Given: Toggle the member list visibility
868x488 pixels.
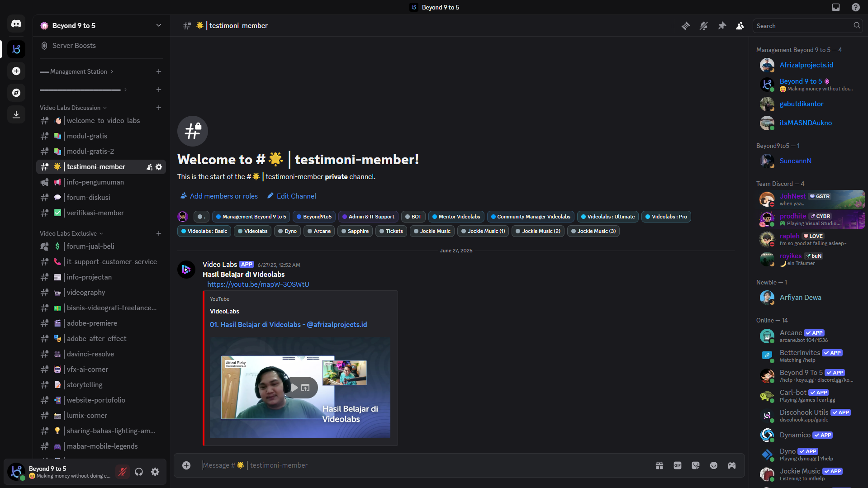Looking at the screenshot, I should pyautogui.click(x=740, y=26).
